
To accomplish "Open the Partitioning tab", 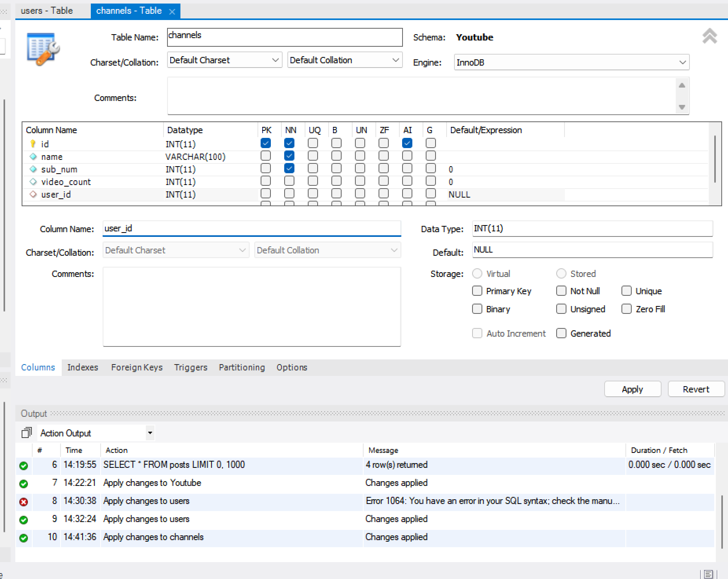I will point(242,367).
